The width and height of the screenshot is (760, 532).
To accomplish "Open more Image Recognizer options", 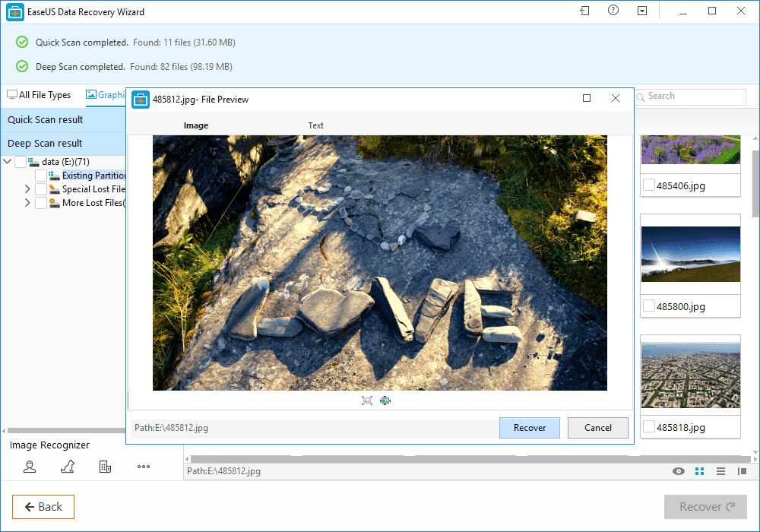I will [x=144, y=467].
